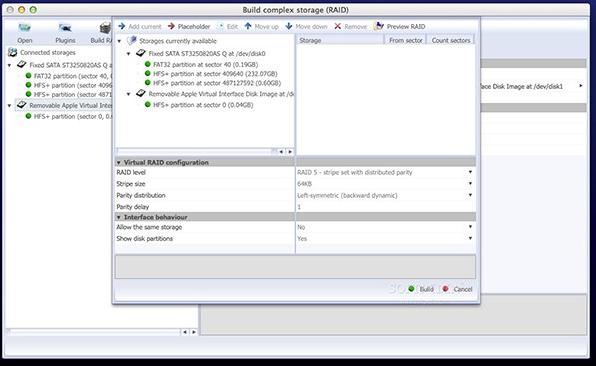Click green dot of HFS+ partition at sector 0
596x366 pixels.
coord(148,104)
